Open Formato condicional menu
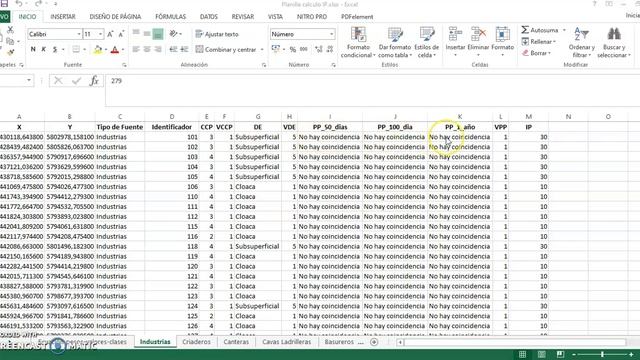 358,42
